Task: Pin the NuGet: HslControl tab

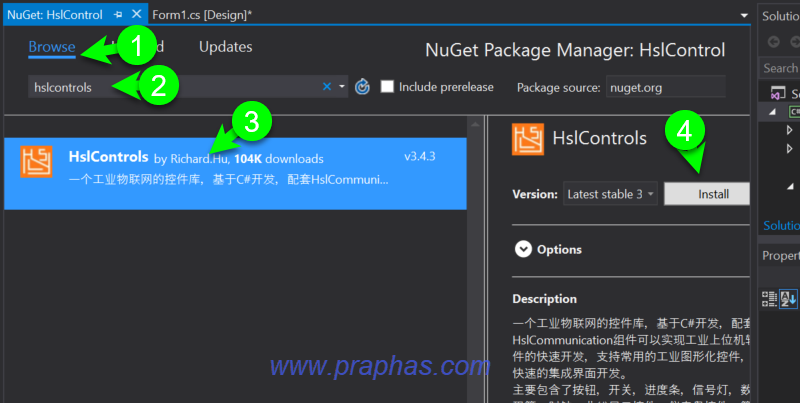Action: 118,15
